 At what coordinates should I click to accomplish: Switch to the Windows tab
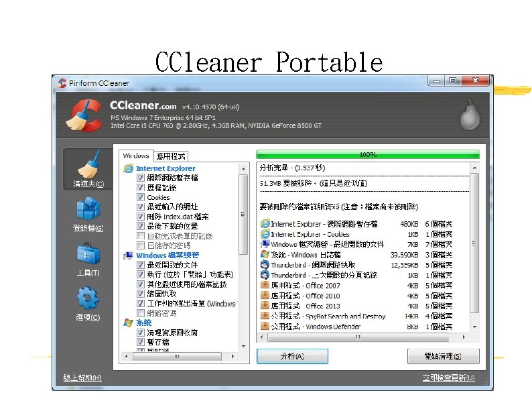tap(136, 156)
